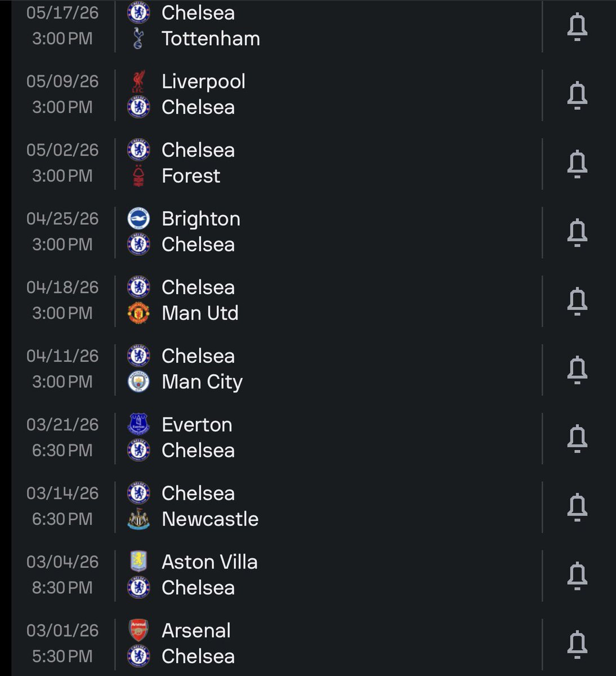Click the Man City badge

pyautogui.click(x=139, y=382)
